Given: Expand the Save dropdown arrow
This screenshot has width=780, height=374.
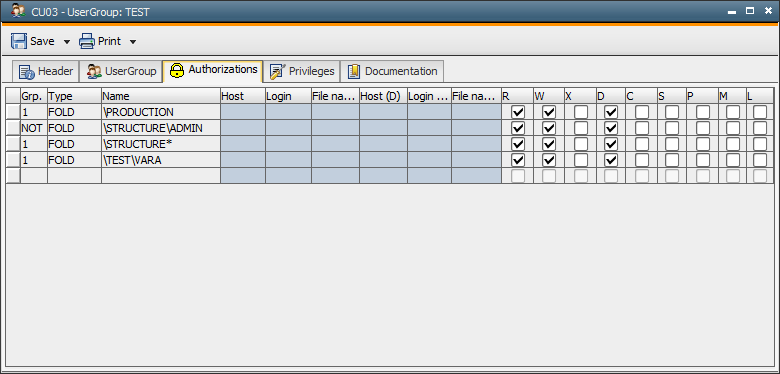Looking at the screenshot, I should [x=67, y=42].
